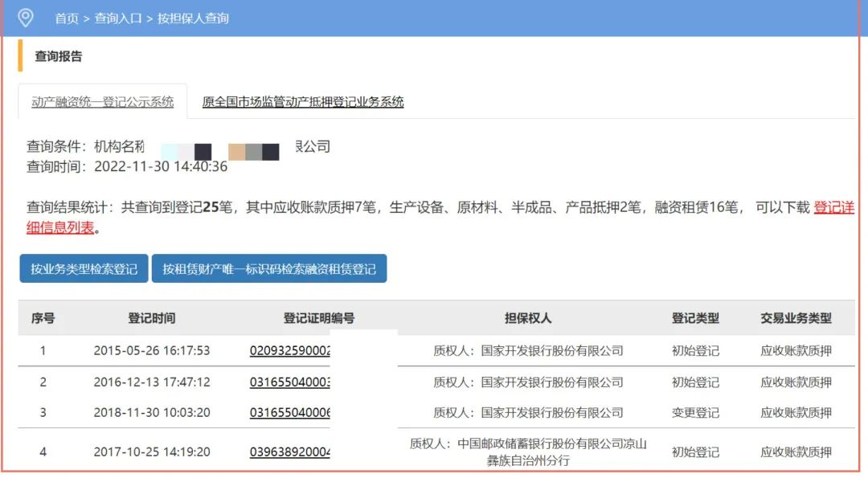Click the 中国邮政储蓄银行 pledgee entry in row 4
868x478 pixels.
(x=528, y=451)
